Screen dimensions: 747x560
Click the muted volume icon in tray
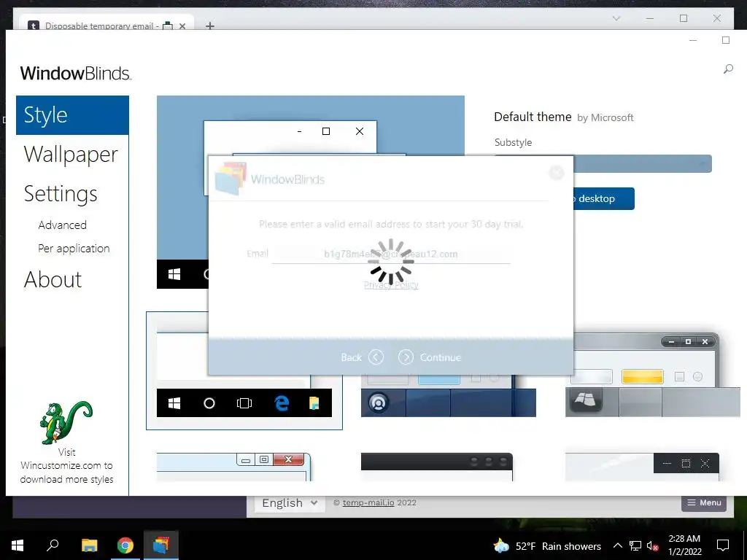click(x=652, y=545)
